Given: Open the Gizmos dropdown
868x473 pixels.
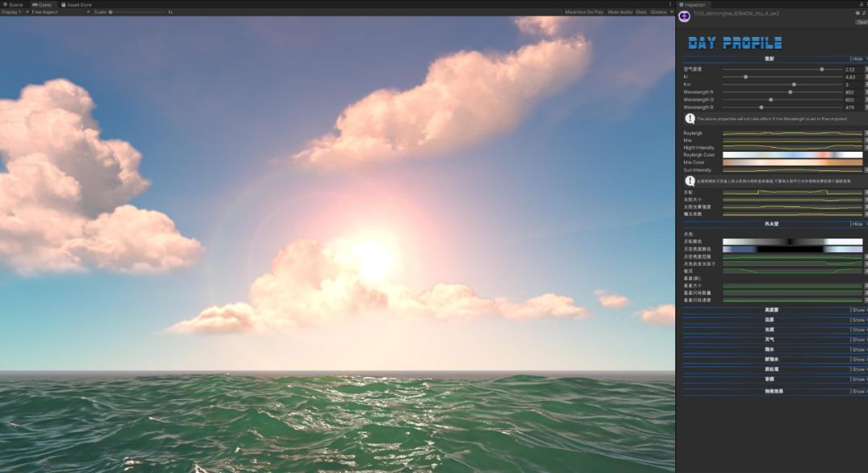Looking at the screenshot, I should pos(661,12).
